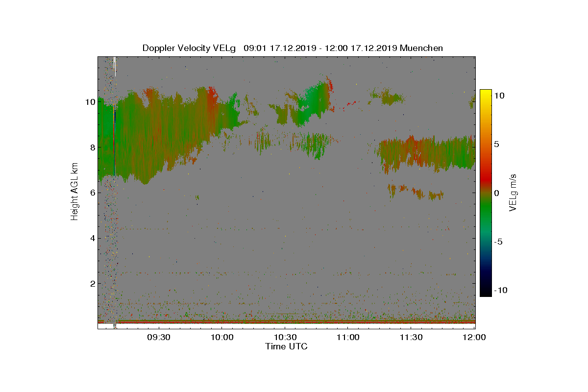This screenshot has width=588, height=392.
Task: Click the colorbar value 10 label
Action: click(499, 96)
